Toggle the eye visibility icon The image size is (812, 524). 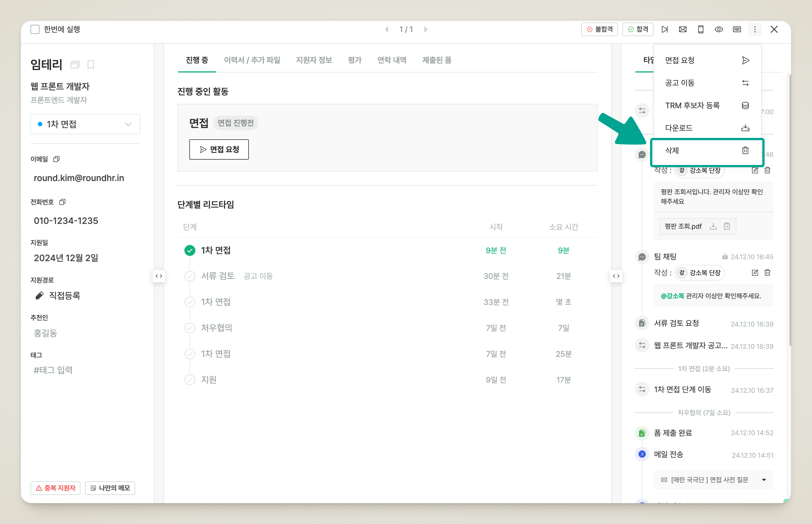click(x=718, y=30)
